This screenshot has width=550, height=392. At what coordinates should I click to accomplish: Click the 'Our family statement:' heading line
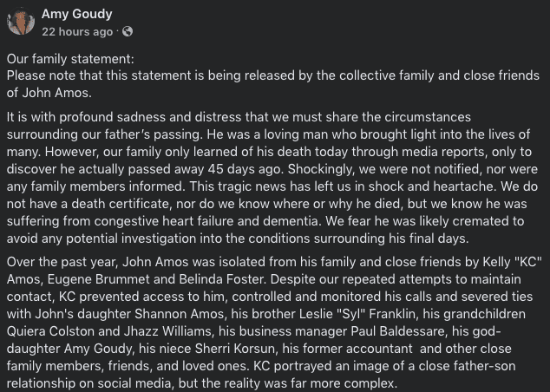pyautogui.click(x=70, y=59)
